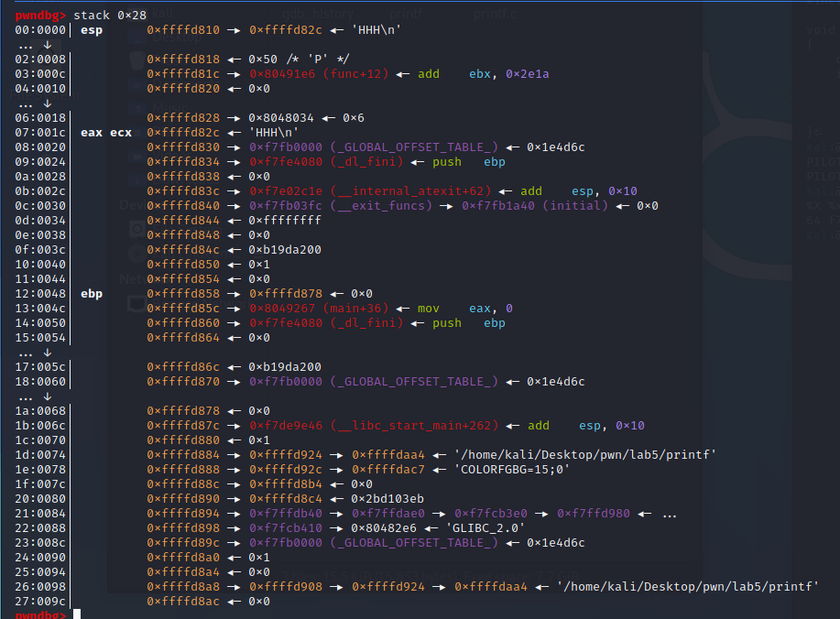
Task: Select value 0x50 /* 'P' */
Action: coord(299,59)
